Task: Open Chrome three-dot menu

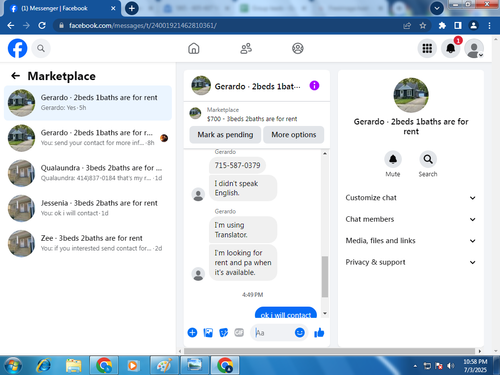Action: tap(489, 26)
